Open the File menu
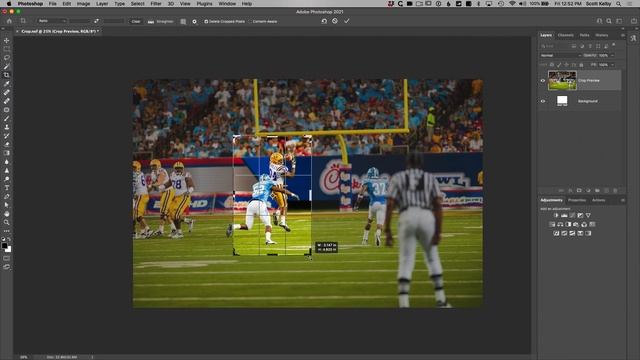This screenshot has width=640, height=360. tap(53, 4)
